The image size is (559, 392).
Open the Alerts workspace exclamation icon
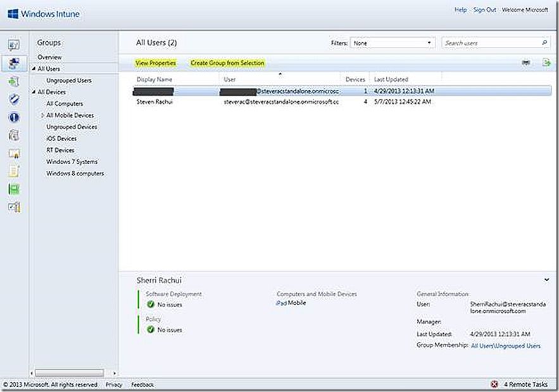(x=14, y=117)
